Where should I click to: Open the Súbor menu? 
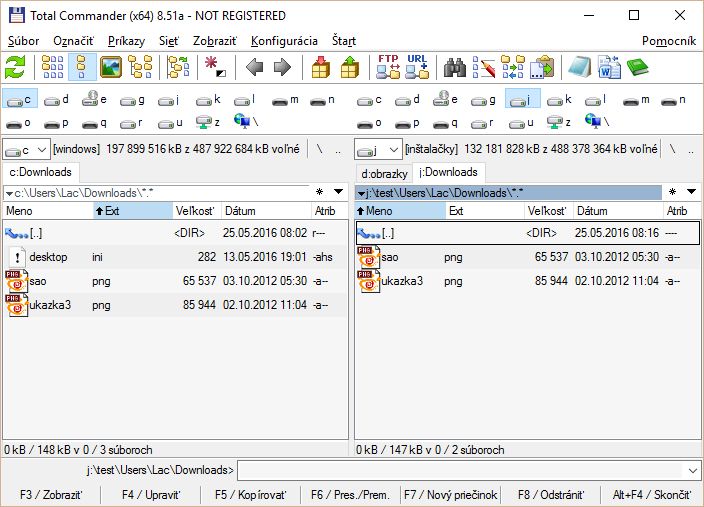point(23,41)
